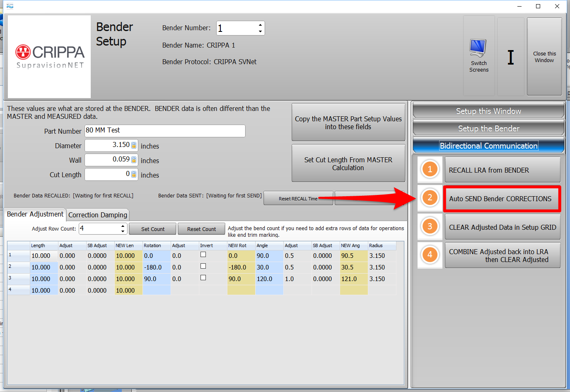Click orange step 2 circle icon
Screen dimensions: 570x392
(430, 198)
